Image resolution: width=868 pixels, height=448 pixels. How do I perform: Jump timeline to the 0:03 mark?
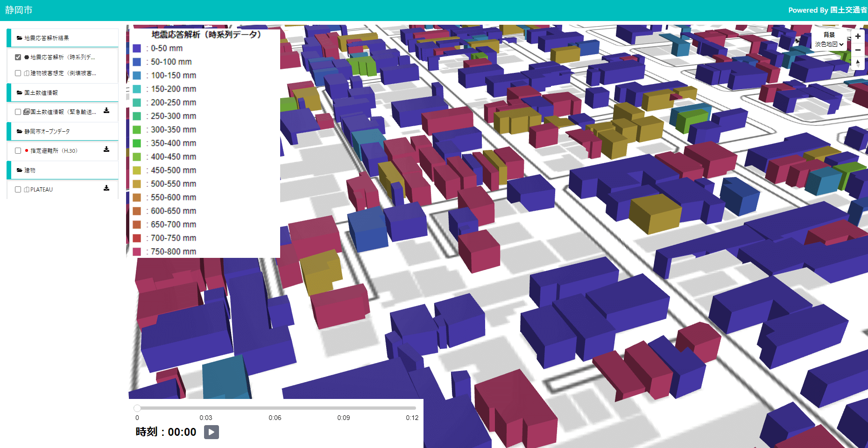(x=205, y=418)
